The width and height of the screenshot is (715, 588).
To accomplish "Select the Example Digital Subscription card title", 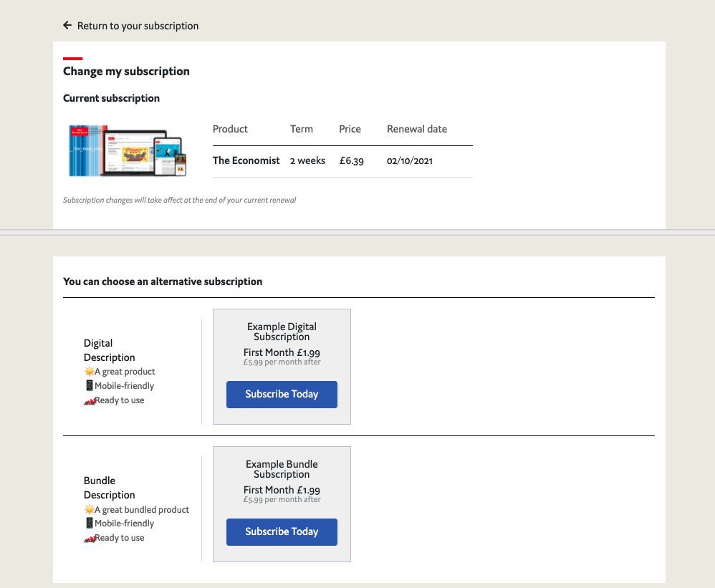I will 282,332.
